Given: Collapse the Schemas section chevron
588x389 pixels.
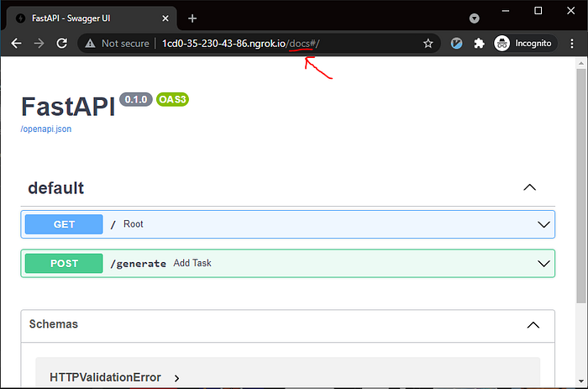Looking at the screenshot, I should (x=533, y=325).
